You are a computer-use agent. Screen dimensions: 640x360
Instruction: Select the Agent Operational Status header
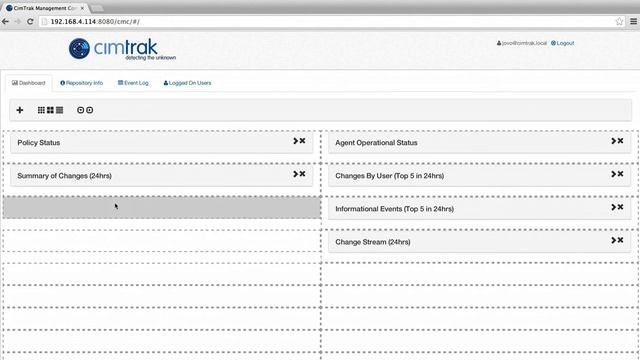(x=480, y=143)
